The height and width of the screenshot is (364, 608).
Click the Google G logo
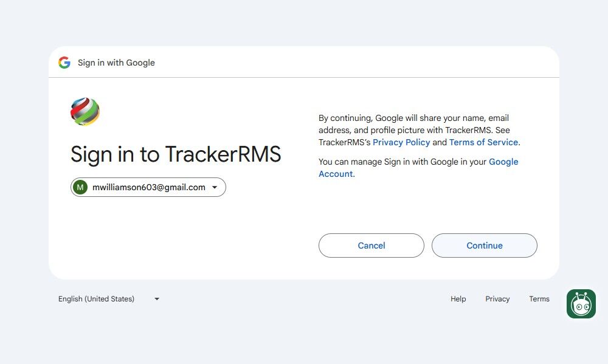[x=64, y=63]
